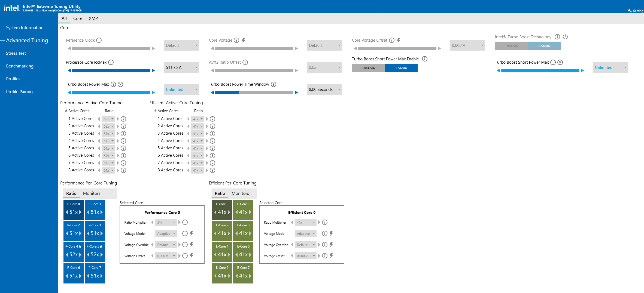The image size is (644, 293).
Task: Click lightning icon beside Efficient Core Voltage Offset
Action: (x=332, y=255)
